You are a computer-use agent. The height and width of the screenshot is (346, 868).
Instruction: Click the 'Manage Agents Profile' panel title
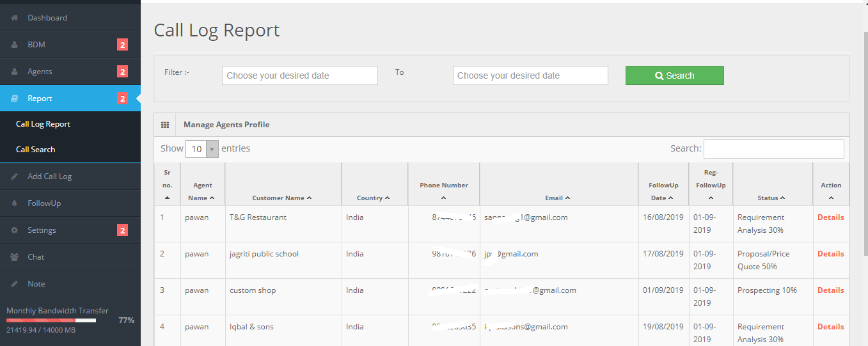[x=226, y=125]
